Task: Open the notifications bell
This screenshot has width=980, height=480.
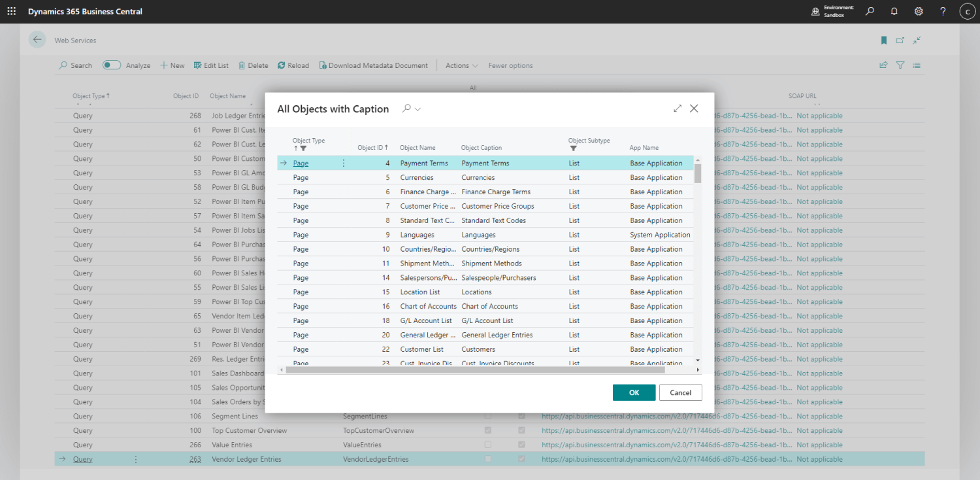Action: pos(894,11)
